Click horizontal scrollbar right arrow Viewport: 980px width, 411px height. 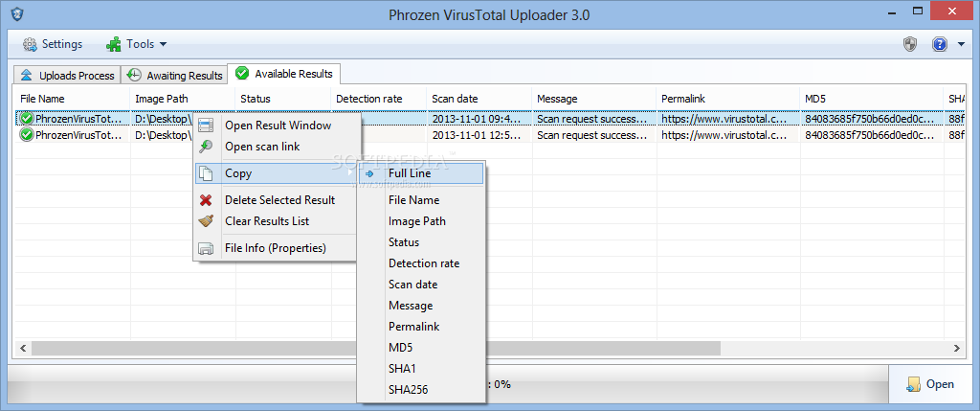click(x=957, y=348)
